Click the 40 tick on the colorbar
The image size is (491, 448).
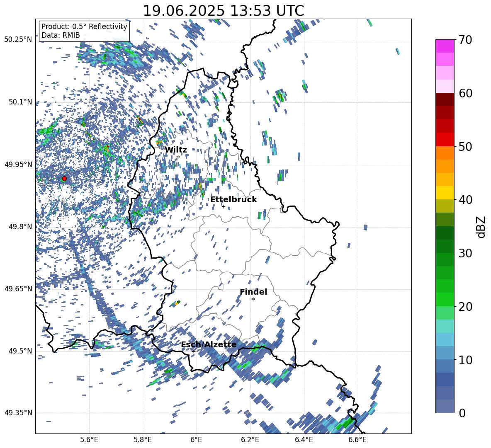[465, 200]
